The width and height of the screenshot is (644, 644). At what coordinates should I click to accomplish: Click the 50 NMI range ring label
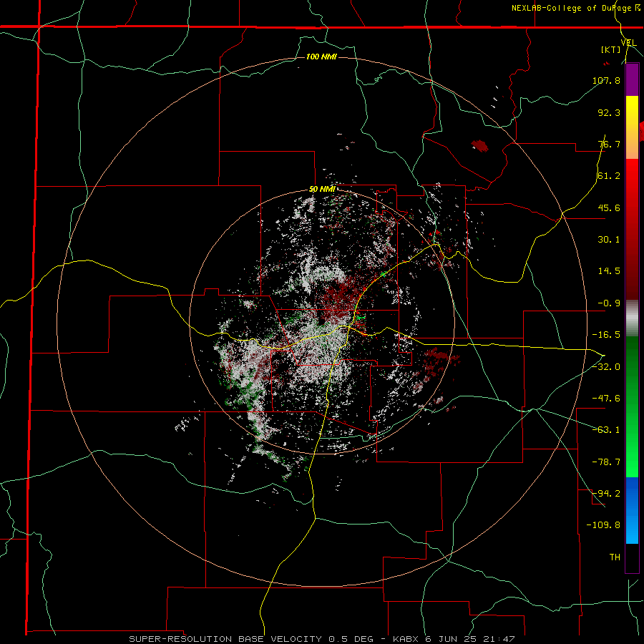click(322, 190)
